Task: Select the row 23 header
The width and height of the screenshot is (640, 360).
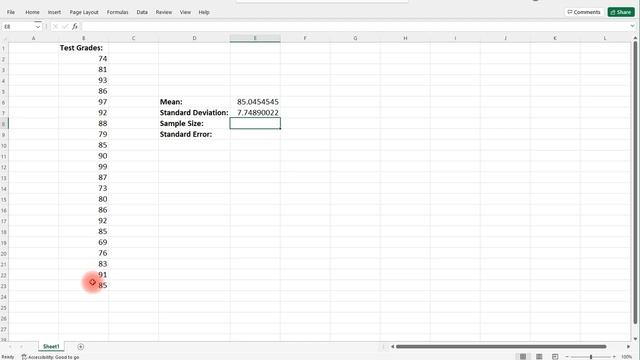Action: click(x=4, y=286)
